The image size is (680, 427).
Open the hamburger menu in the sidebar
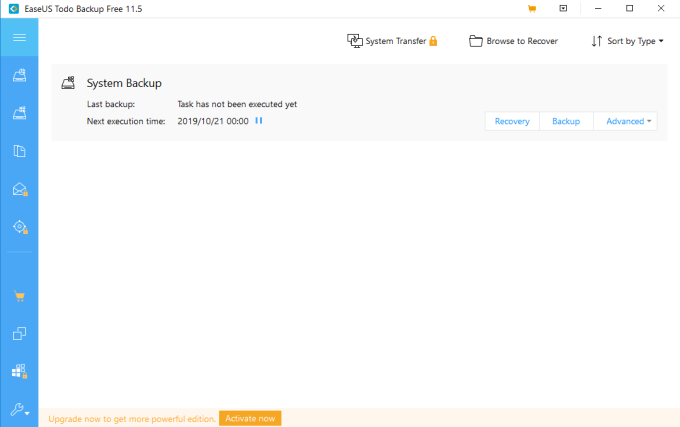pyautogui.click(x=19, y=37)
